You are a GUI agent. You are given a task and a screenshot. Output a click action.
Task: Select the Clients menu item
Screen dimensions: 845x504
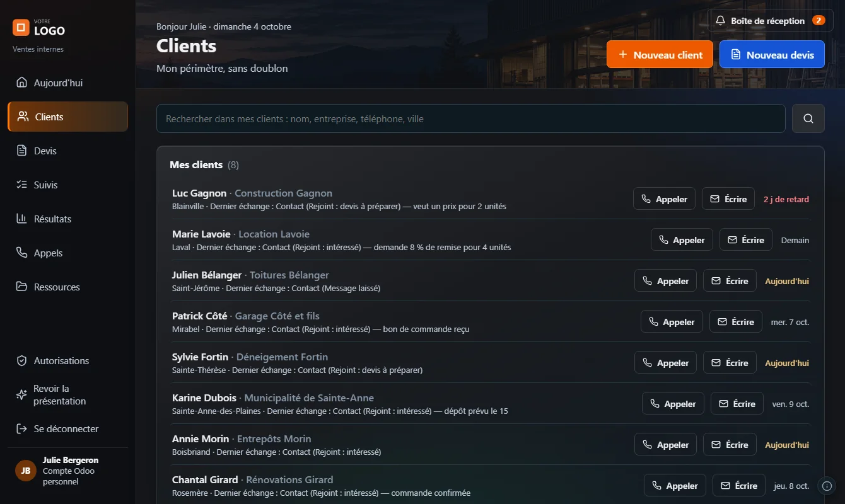pos(68,117)
